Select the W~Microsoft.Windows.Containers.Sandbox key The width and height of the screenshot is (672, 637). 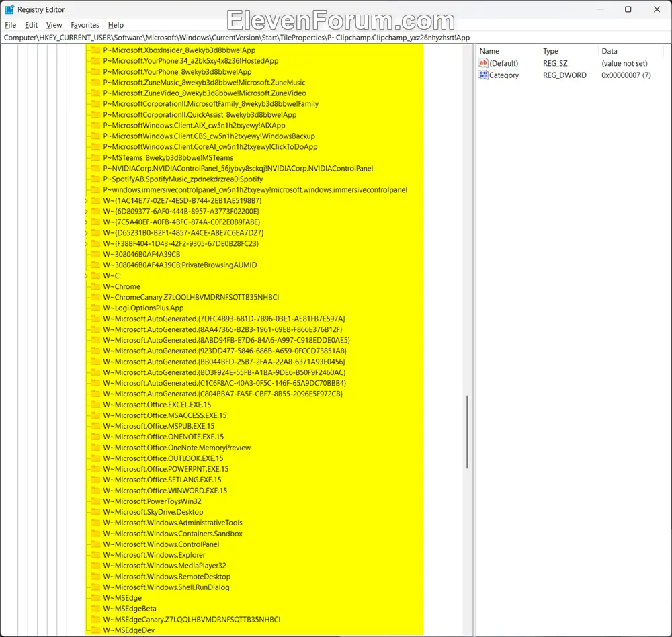tap(173, 534)
